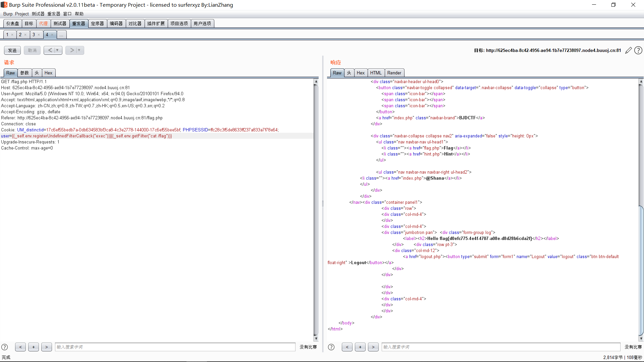Click previous match arrow in response search

(x=347, y=347)
